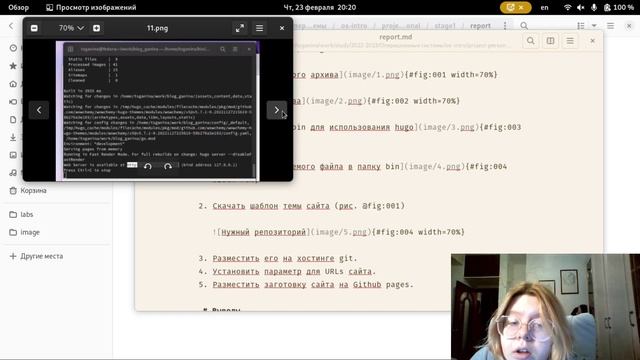Screen dimensions: 640x360
Task: Click the image/5.png link in report.md
Action: pyautogui.click(x=341, y=232)
